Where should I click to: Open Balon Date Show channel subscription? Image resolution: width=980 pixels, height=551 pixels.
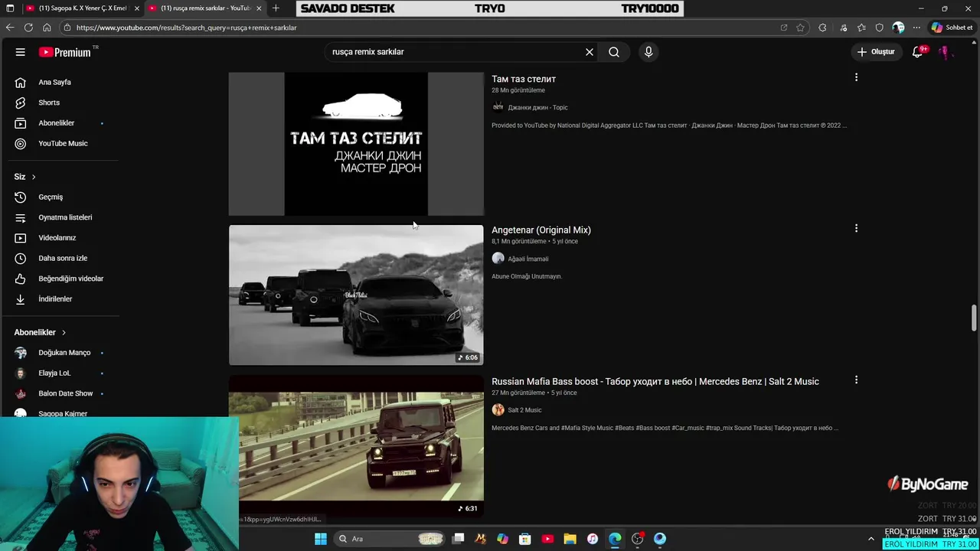pos(64,393)
